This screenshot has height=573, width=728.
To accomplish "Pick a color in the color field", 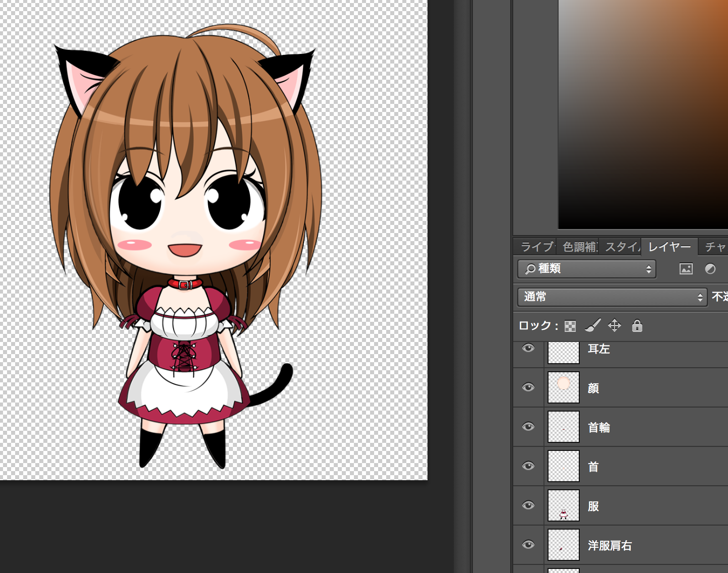I will [x=643, y=114].
